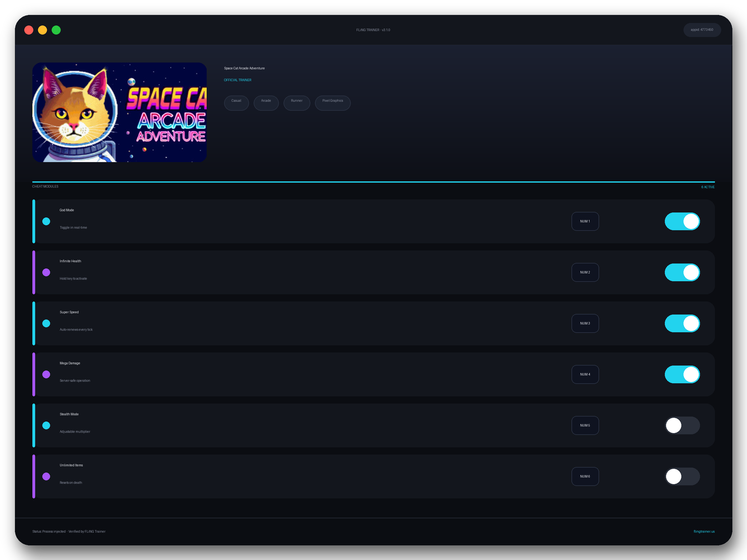Image resolution: width=747 pixels, height=560 pixels.
Task: Click the NUM 2 hotkey button
Action: pyautogui.click(x=585, y=273)
